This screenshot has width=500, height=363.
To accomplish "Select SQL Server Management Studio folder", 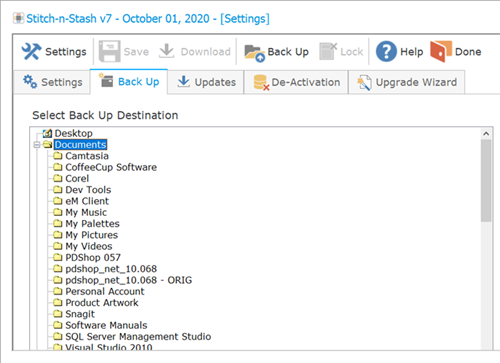I will [138, 337].
